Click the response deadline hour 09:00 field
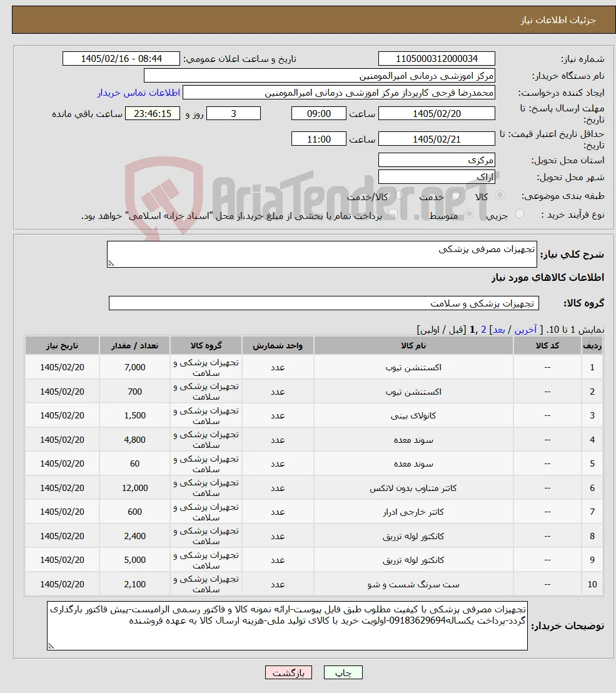Image resolution: width=616 pixels, height=693 pixels. [318, 114]
